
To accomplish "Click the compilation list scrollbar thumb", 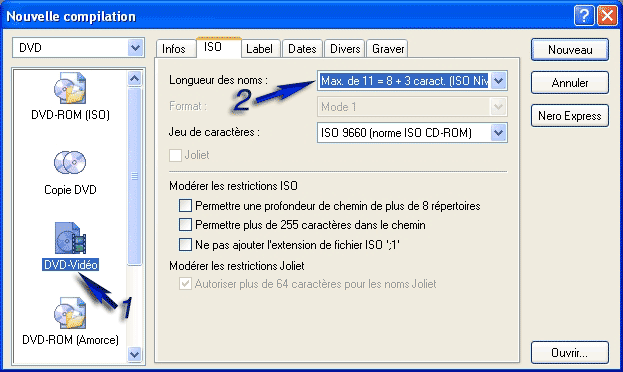I will pos(135,176).
